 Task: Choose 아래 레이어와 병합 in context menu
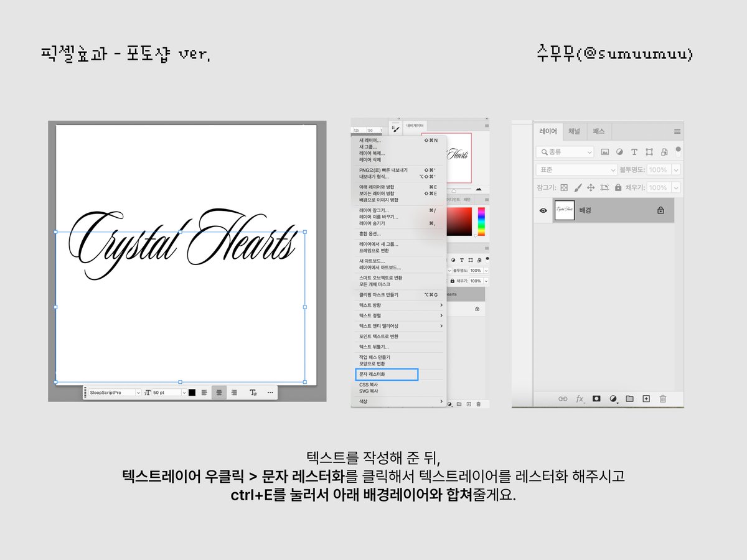point(400,187)
